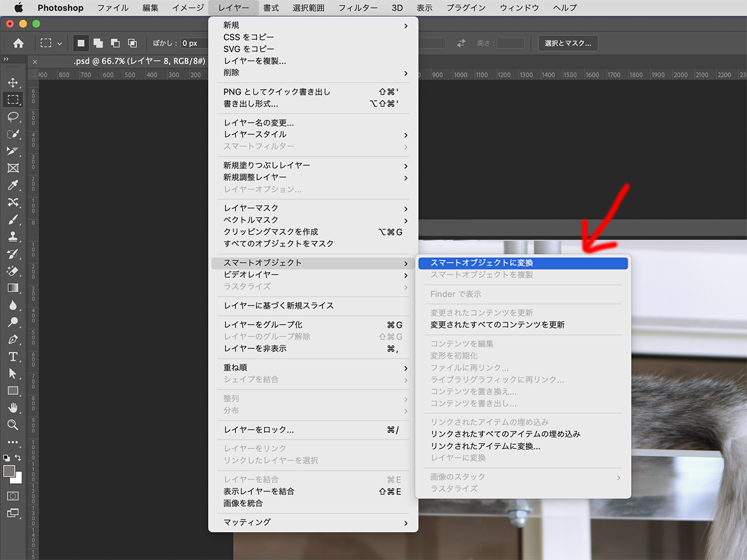The height and width of the screenshot is (560, 747).
Task: Click the ぼかし feather input field
Action: coord(193,44)
